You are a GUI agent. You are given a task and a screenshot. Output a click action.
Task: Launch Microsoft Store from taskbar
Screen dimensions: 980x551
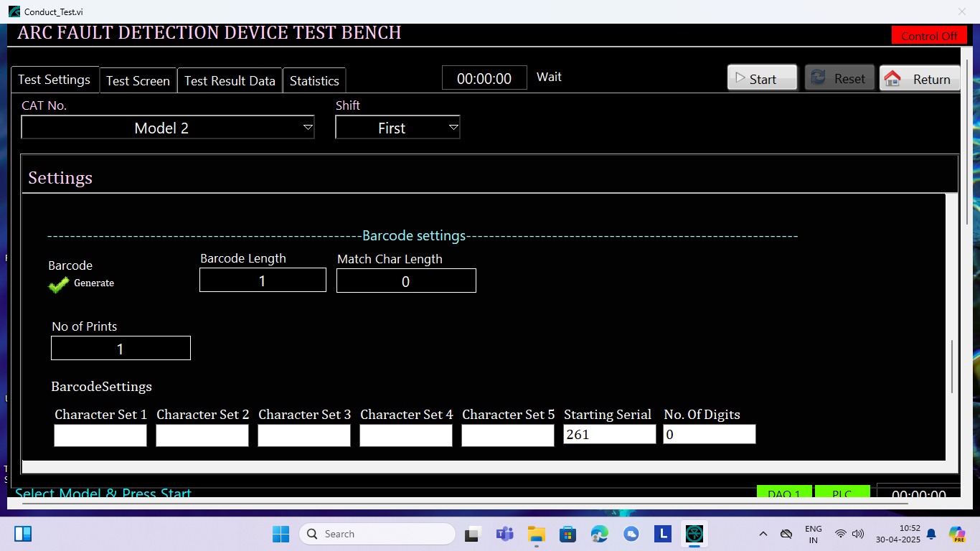click(568, 534)
